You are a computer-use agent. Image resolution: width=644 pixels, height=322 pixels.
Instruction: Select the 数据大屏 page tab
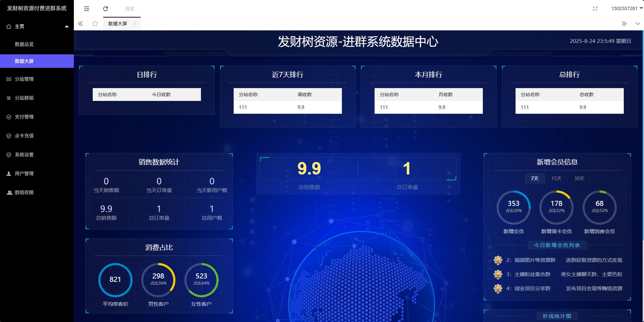click(x=118, y=24)
